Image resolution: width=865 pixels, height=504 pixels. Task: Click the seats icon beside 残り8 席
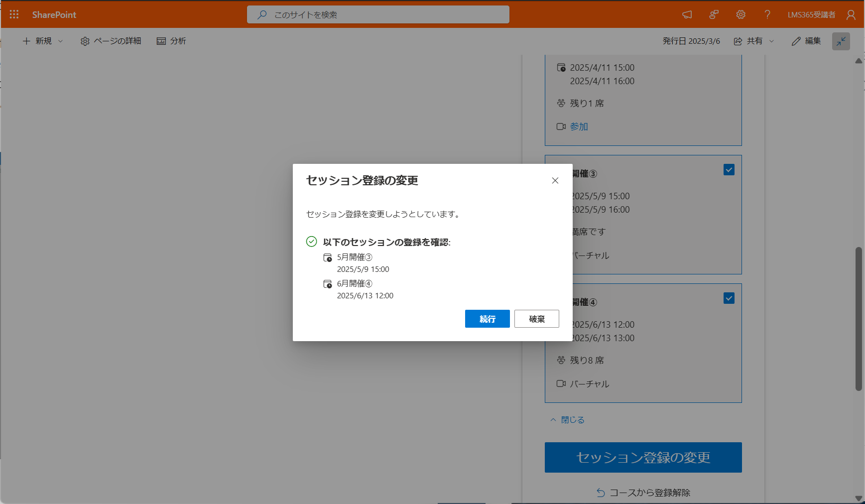561,360
